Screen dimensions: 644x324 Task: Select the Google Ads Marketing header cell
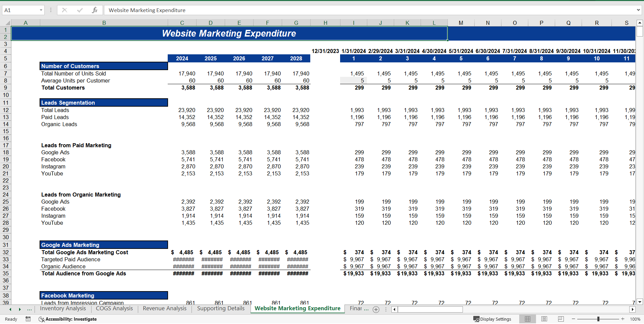tap(104, 245)
